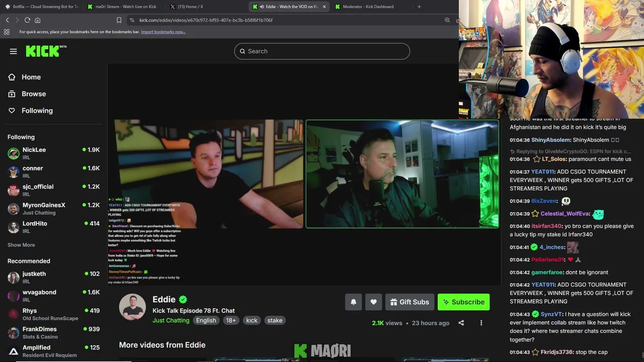Click the VOD video player
644x362 pixels.
tap(304, 174)
